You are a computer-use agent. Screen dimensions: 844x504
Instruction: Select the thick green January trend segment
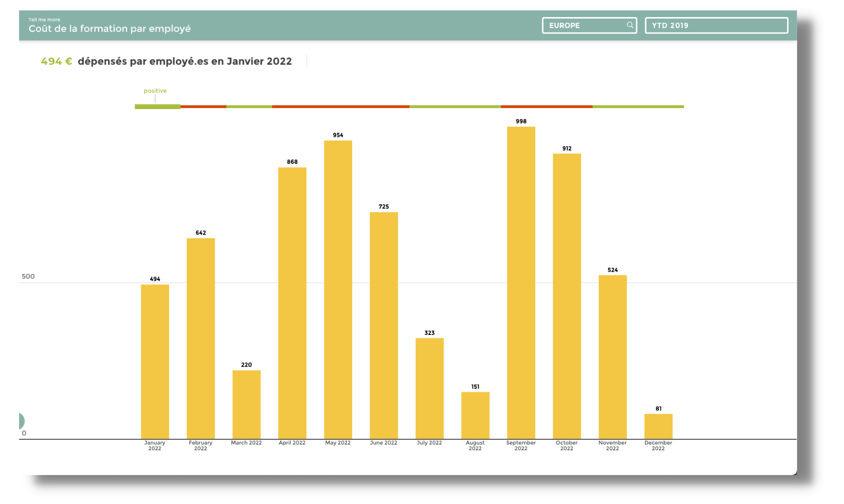click(157, 106)
